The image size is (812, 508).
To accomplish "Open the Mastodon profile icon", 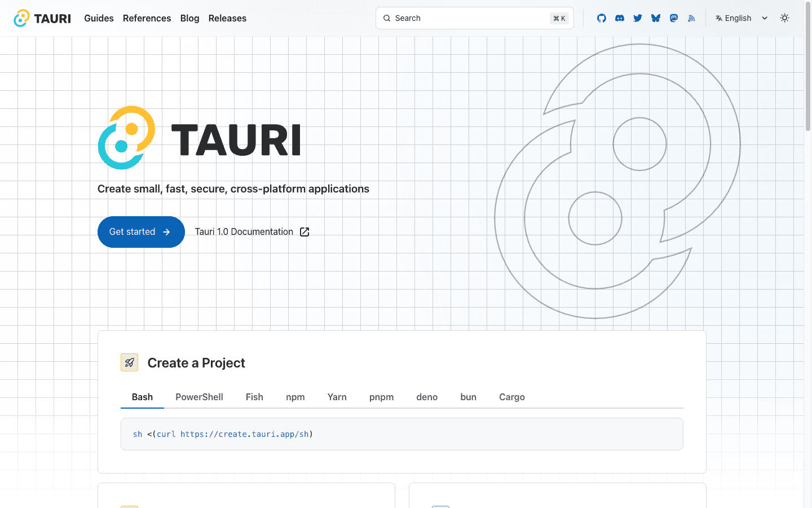I will (x=674, y=18).
